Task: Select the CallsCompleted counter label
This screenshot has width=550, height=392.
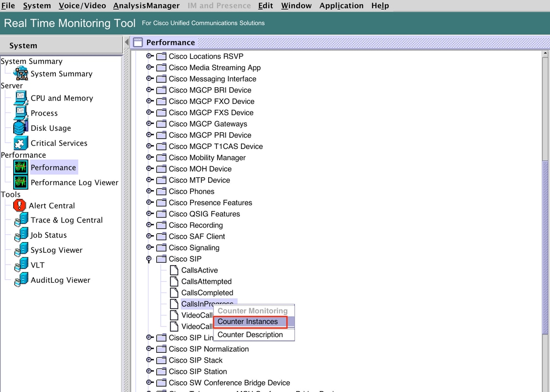Action: tap(207, 293)
